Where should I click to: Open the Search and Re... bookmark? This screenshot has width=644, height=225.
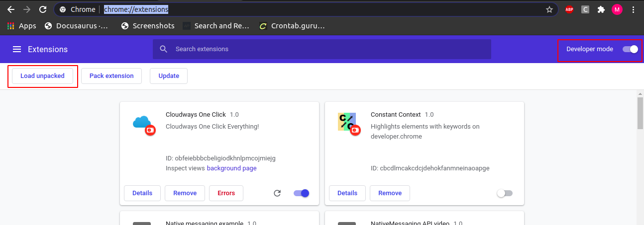coord(216,26)
